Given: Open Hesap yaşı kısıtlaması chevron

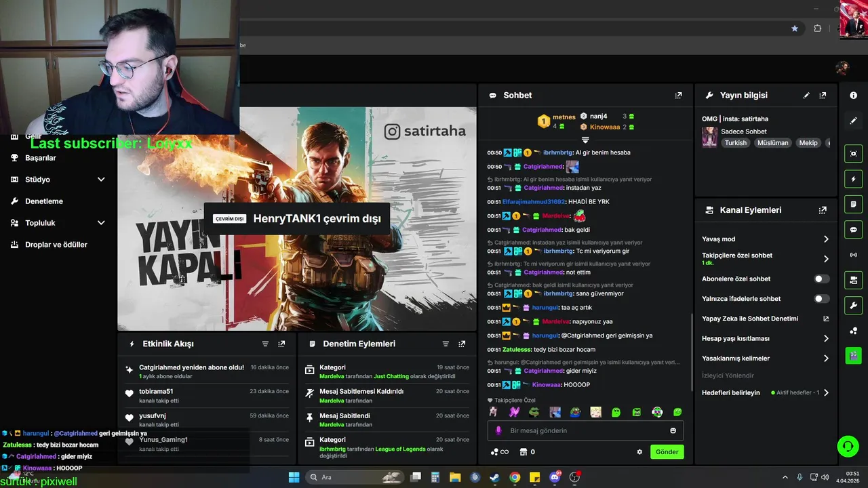Looking at the screenshot, I should tap(826, 338).
